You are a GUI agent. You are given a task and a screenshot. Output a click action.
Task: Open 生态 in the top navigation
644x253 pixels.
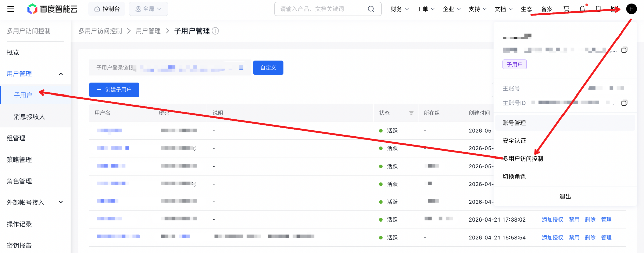[526, 9]
